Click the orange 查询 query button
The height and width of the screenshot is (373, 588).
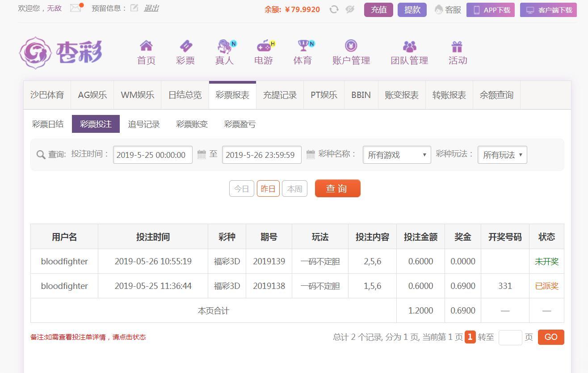point(337,188)
